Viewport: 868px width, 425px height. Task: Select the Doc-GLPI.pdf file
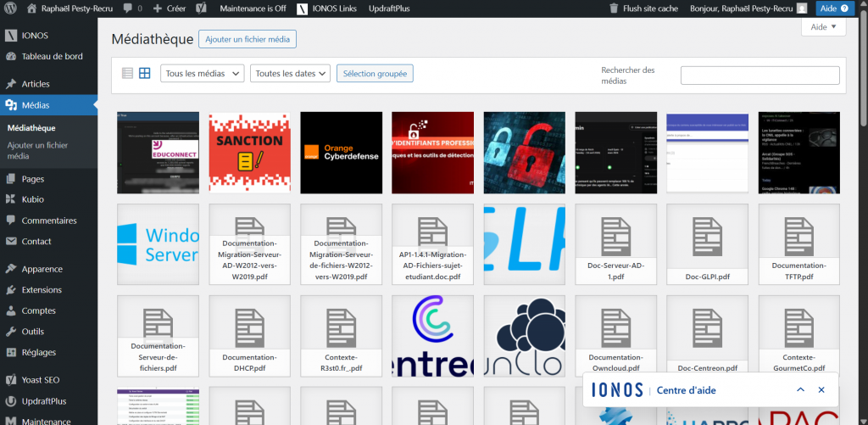tap(708, 244)
